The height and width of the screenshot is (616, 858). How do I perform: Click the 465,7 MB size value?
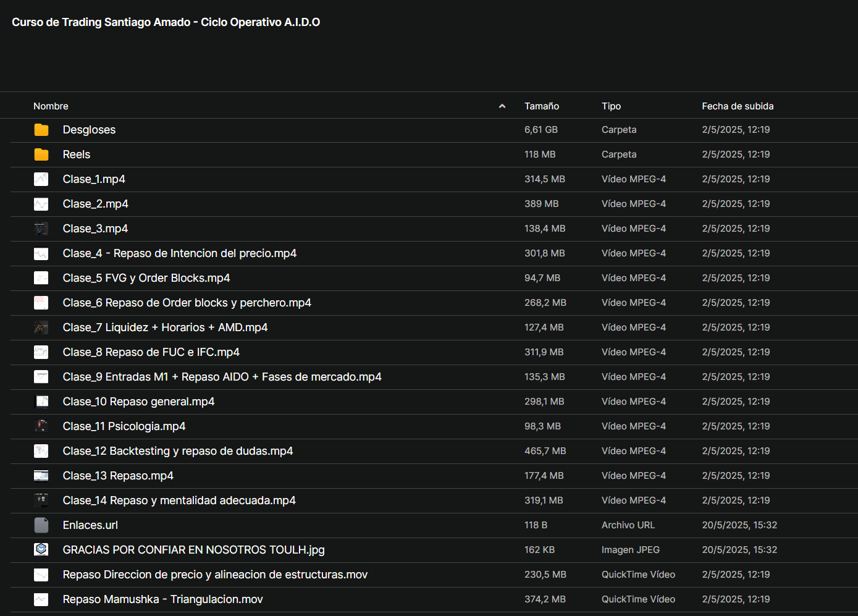pos(545,451)
